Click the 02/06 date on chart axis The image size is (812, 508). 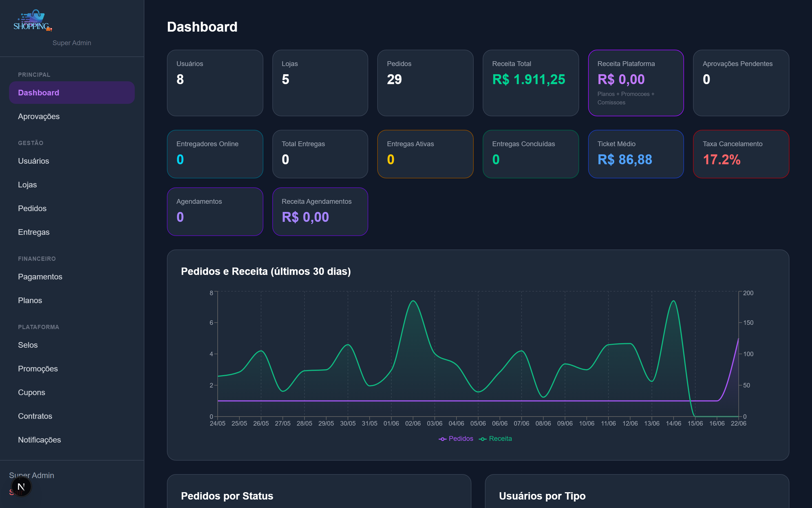click(413, 423)
